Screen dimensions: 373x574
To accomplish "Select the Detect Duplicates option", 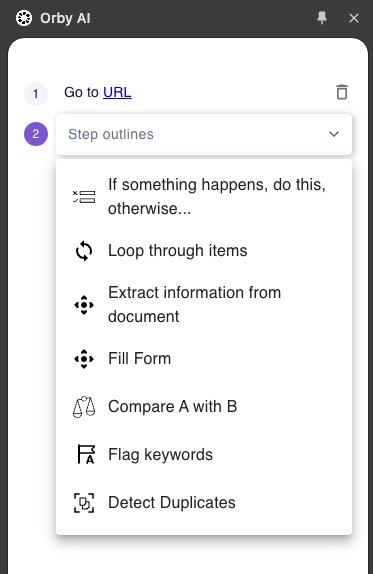I will click(x=204, y=502).
